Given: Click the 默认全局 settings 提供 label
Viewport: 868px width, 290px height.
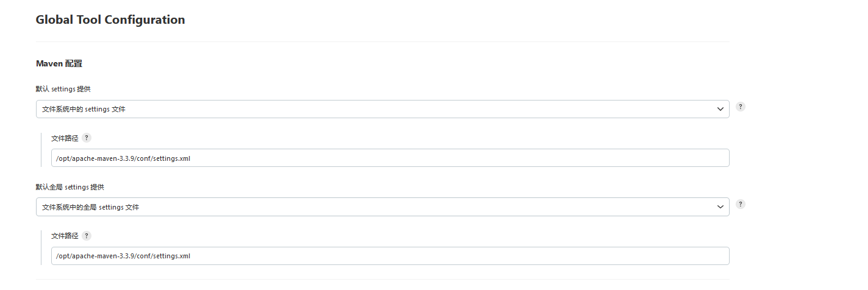Looking at the screenshot, I should (69, 187).
